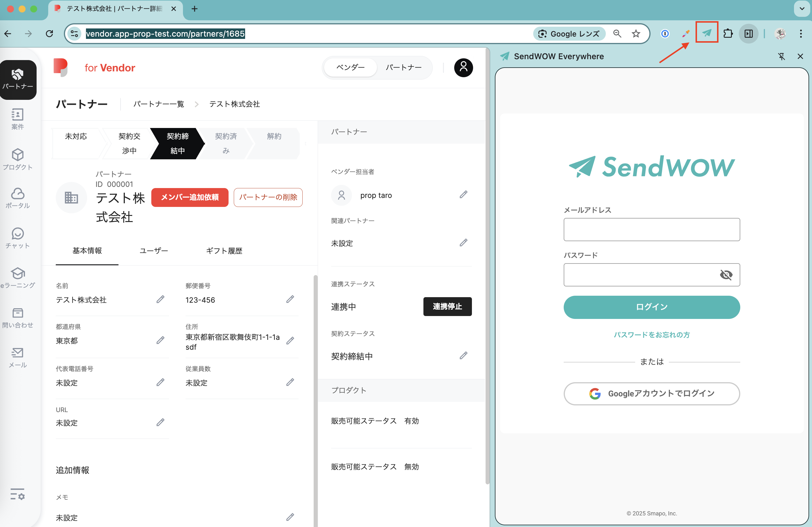Edit the ベンダー担当者 prop taro entry

(463, 194)
